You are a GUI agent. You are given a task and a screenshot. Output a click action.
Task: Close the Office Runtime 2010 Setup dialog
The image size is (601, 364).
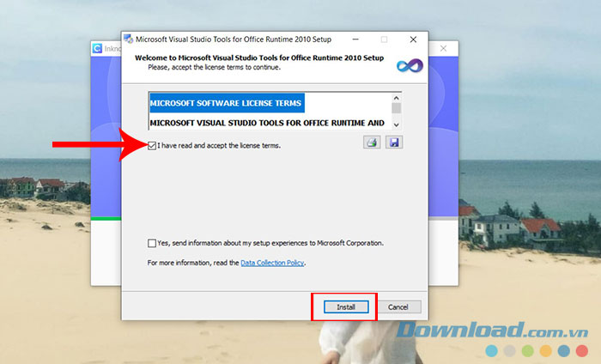click(x=413, y=39)
